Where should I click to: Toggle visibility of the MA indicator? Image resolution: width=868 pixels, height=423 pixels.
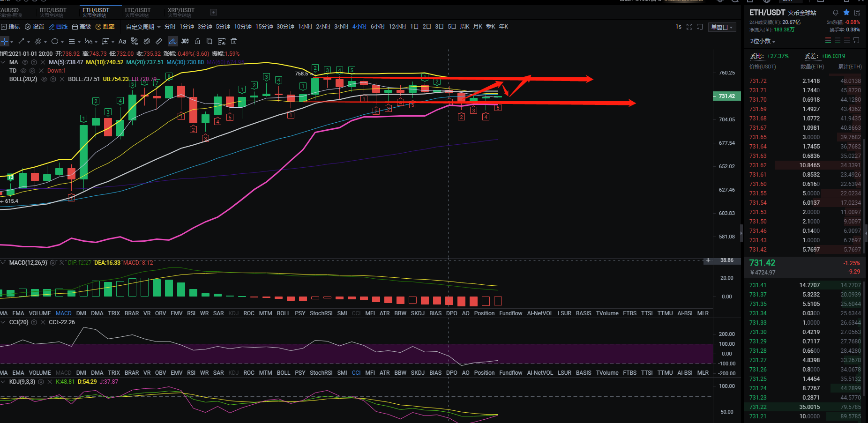click(25, 62)
